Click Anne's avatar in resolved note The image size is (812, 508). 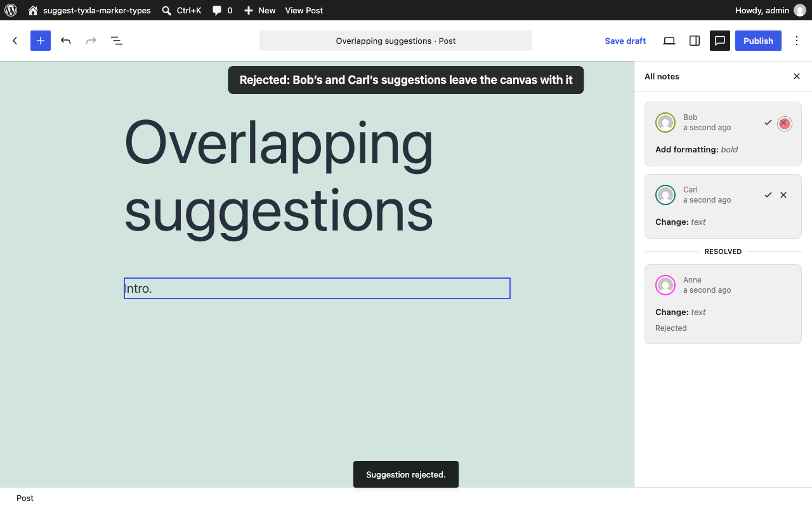coord(665,285)
